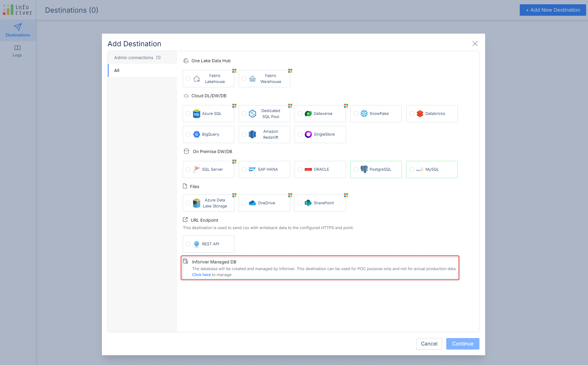
Task: Select the OneDrive radio button
Action: pyautogui.click(x=244, y=203)
